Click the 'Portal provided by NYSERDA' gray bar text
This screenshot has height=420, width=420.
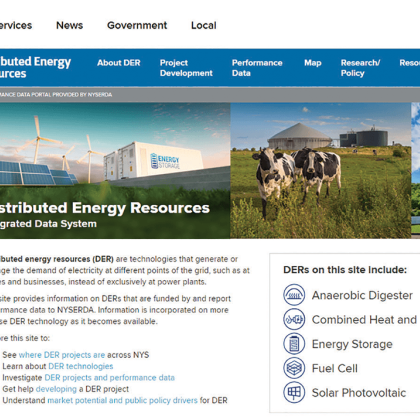[x=56, y=95]
